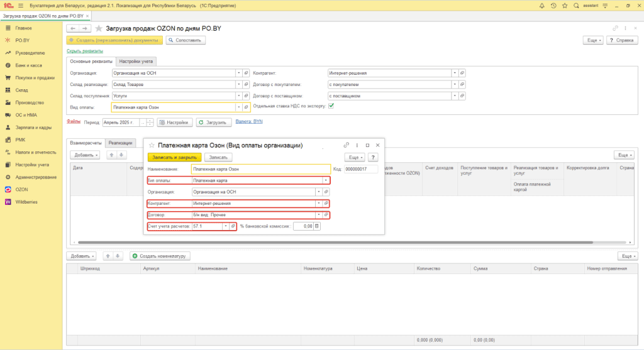Open the search magnifier in title bar
The height and width of the screenshot is (350, 644).
pos(576,6)
